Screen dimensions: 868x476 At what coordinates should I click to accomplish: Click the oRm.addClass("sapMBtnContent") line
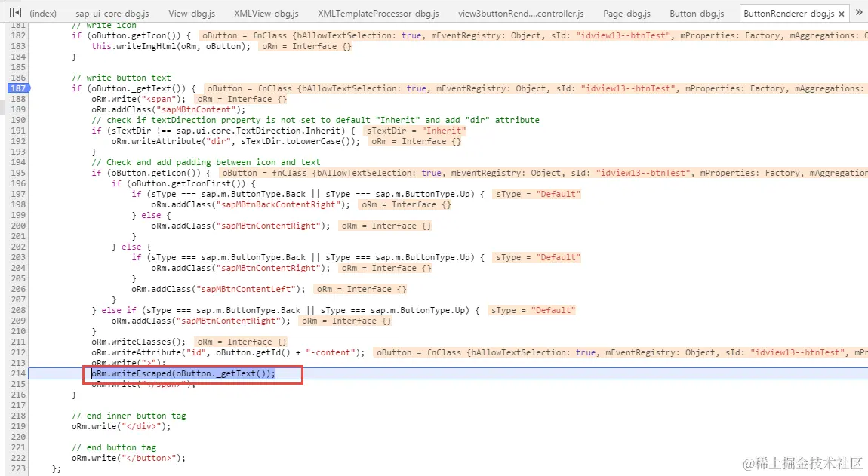[x=168, y=109]
